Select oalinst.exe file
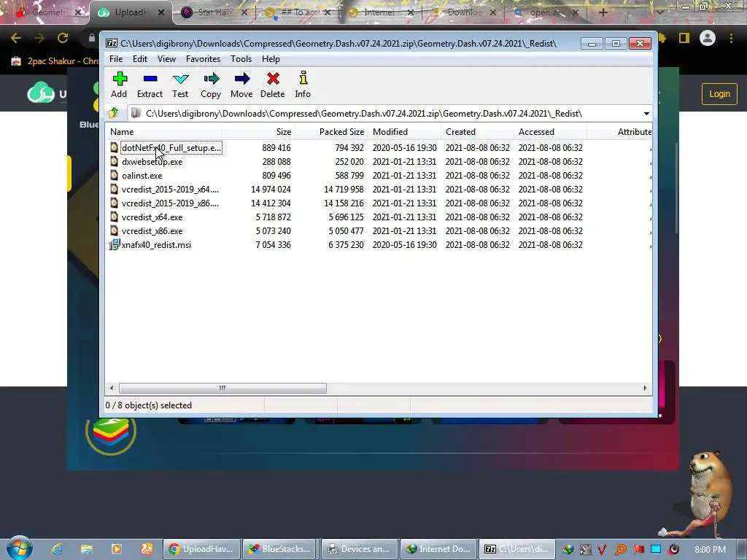This screenshot has height=560, width=747. (142, 176)
